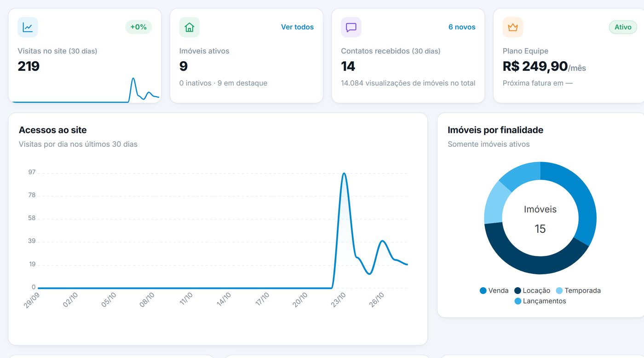
Task: Click the 23/10 date axis label
Action: pos(338,300)
